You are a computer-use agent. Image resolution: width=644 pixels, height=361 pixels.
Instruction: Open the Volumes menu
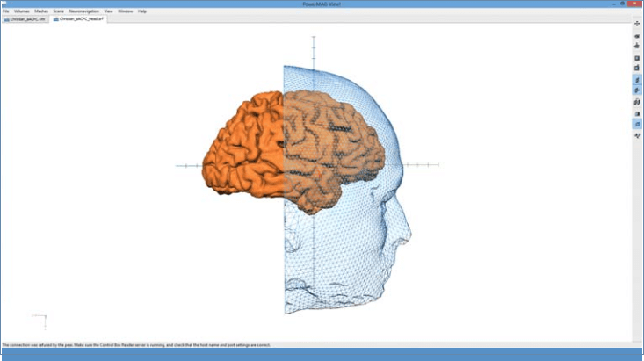click(x=21, y=11)
